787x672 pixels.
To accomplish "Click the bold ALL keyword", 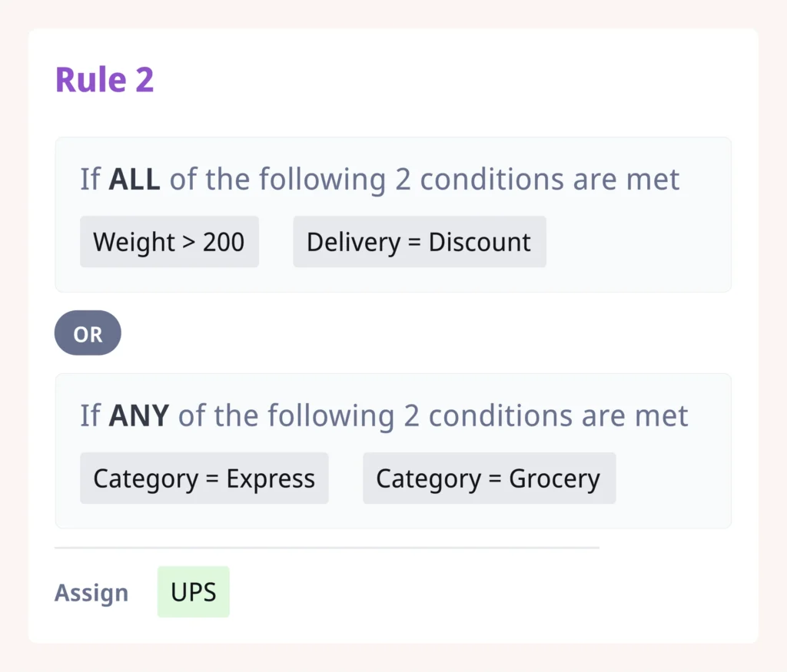I will 134,180.
